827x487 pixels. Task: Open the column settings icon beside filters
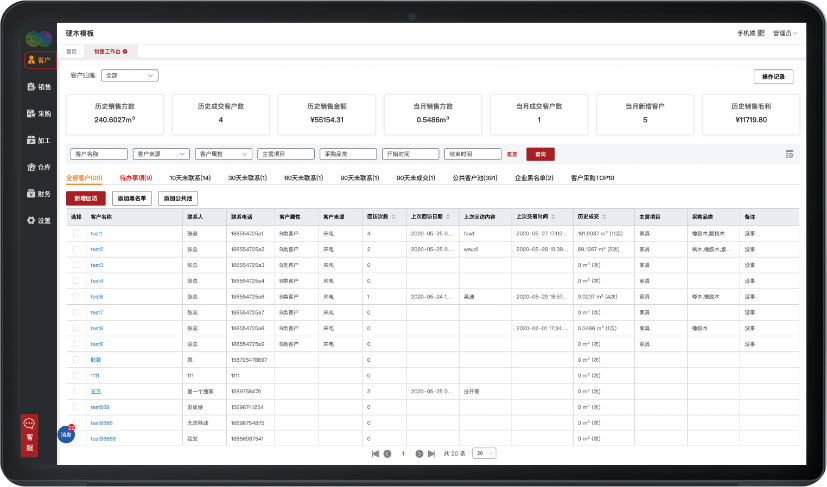789,154
